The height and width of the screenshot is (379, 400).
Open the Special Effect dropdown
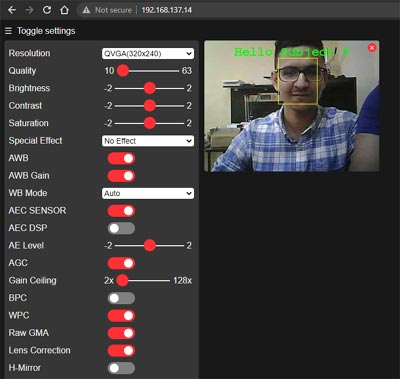pos(148,141)
